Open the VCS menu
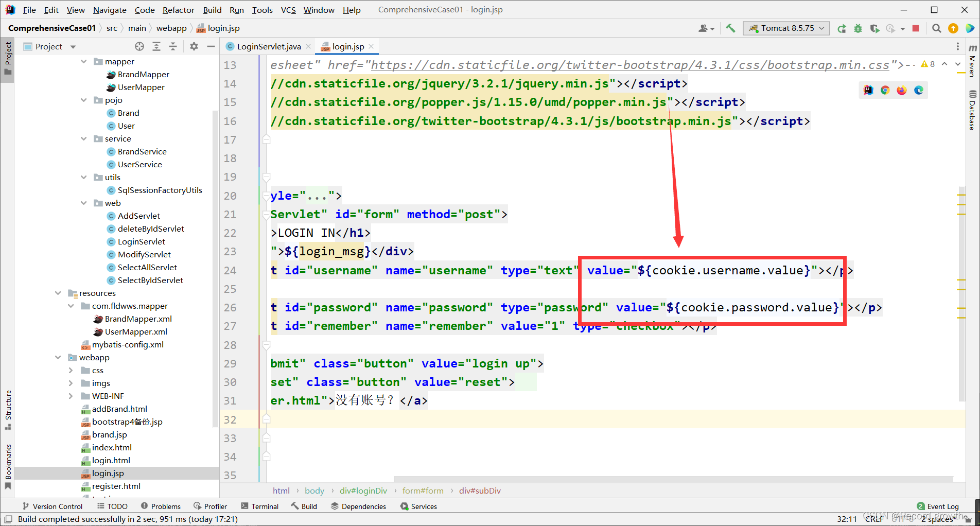Image resolution: width=980 pixels, height=526 pixels. (x=288, y=10)
